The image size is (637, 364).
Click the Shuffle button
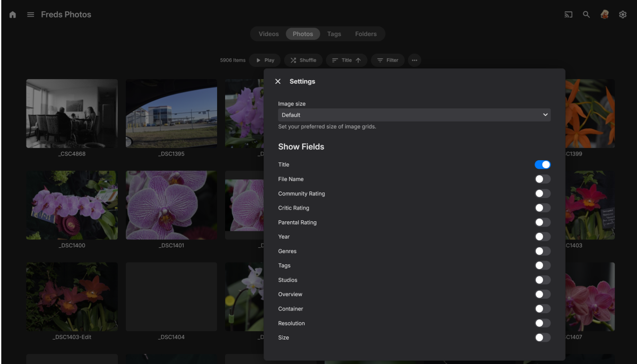[303, 60]
